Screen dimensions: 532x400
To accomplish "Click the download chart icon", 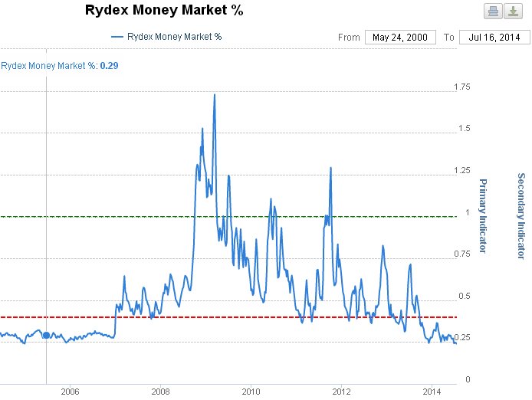I will click(511, 11).
